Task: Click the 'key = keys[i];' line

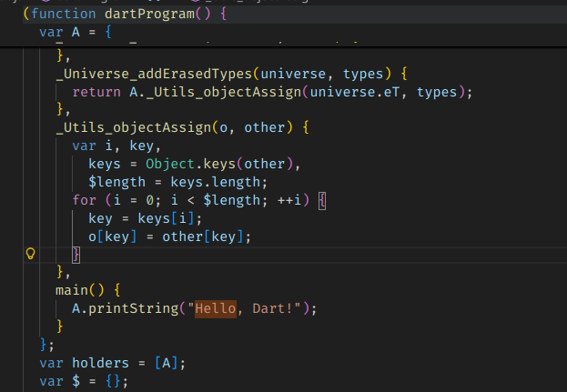Action: (142, 218)
